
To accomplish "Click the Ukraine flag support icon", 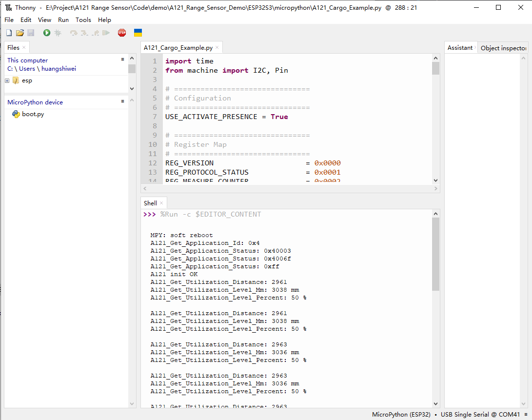I will [x=138, y=33].
